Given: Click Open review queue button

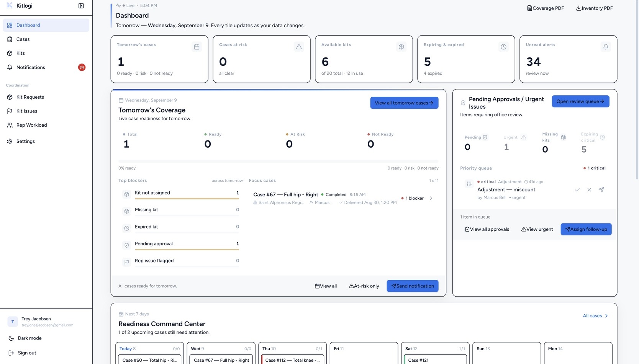Looking at the screenshot, I should [x=580, y=101].
